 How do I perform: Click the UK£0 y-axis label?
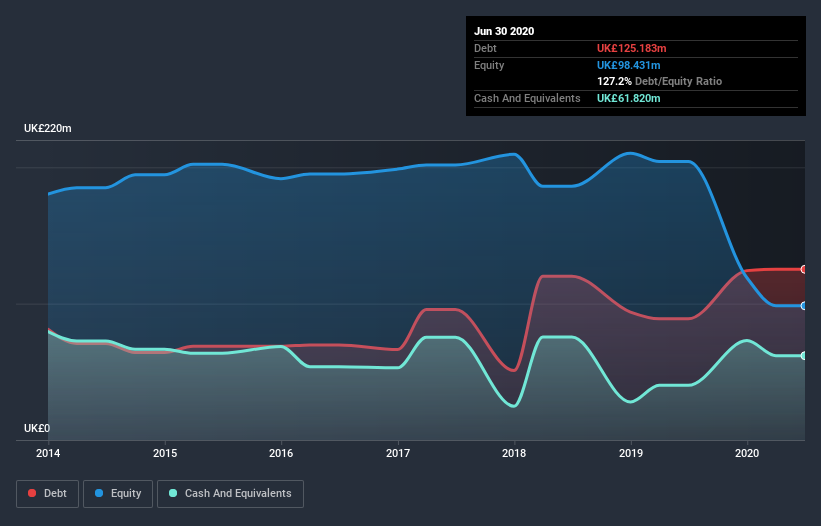37,428
